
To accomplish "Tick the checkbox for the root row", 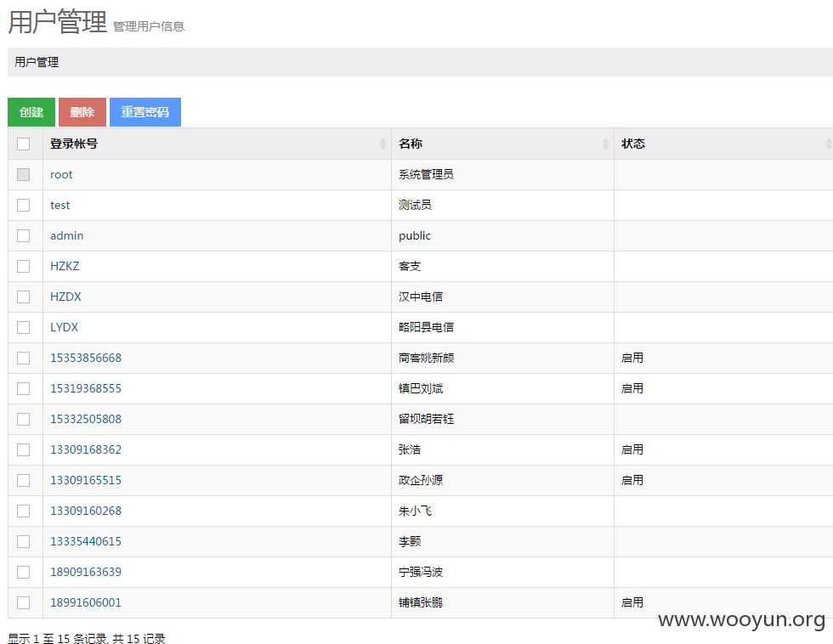I will point(24,175).
